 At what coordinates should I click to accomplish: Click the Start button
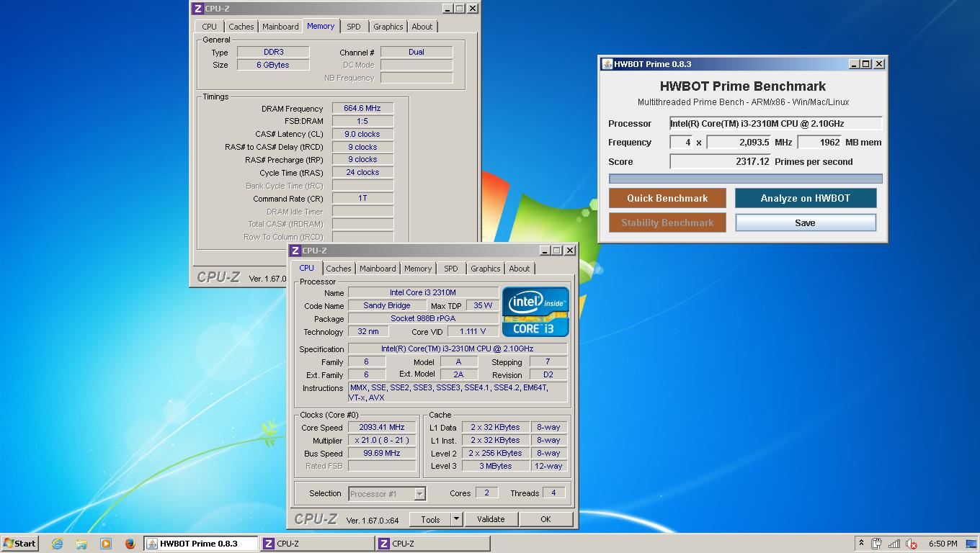(x=20, y=544)
